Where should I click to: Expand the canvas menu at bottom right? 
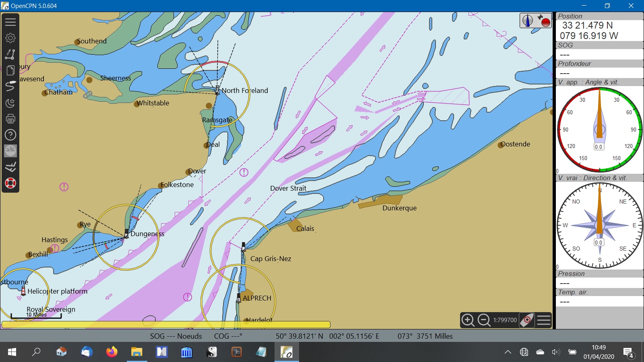coord(543,320)
